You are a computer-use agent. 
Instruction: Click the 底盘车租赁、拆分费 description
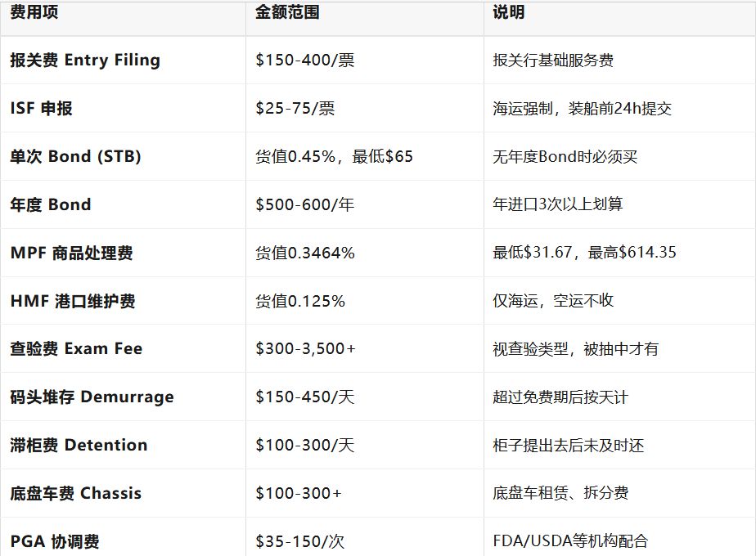(560, 493)
